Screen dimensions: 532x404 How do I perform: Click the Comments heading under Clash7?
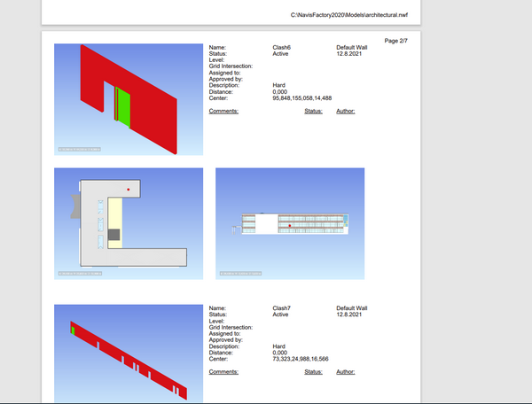(223, 372)
